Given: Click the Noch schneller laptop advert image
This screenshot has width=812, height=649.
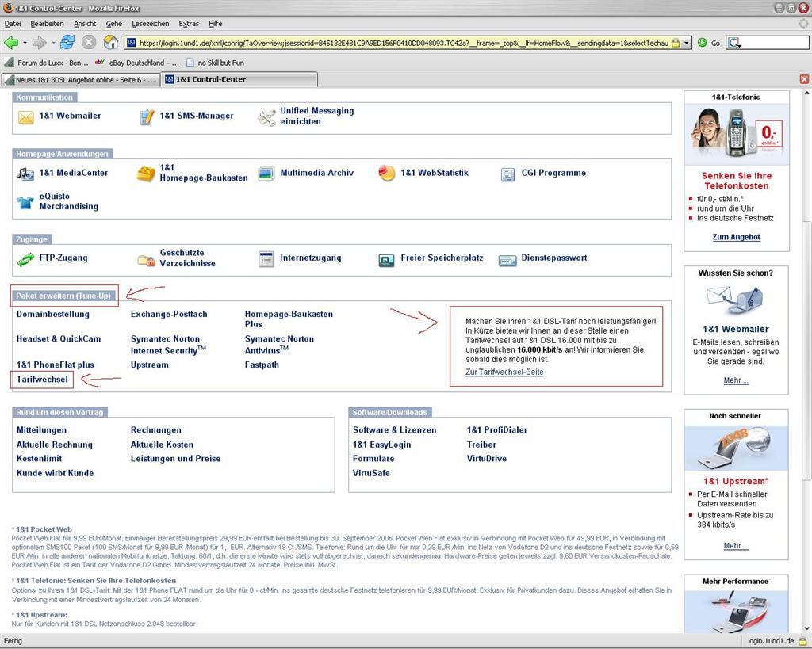Looking at the screenshot, I should [736, 449].
